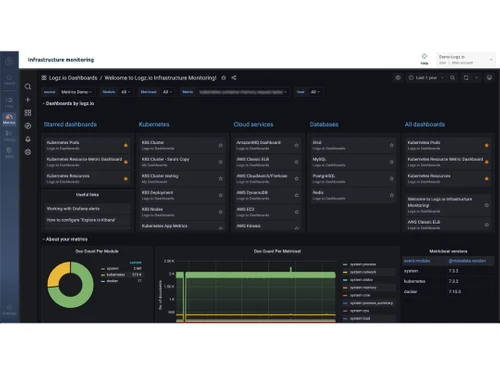Viewport: 500px width, 375px height.
Task: Star the Redis dashboard
Action: [x=392, y=195]
